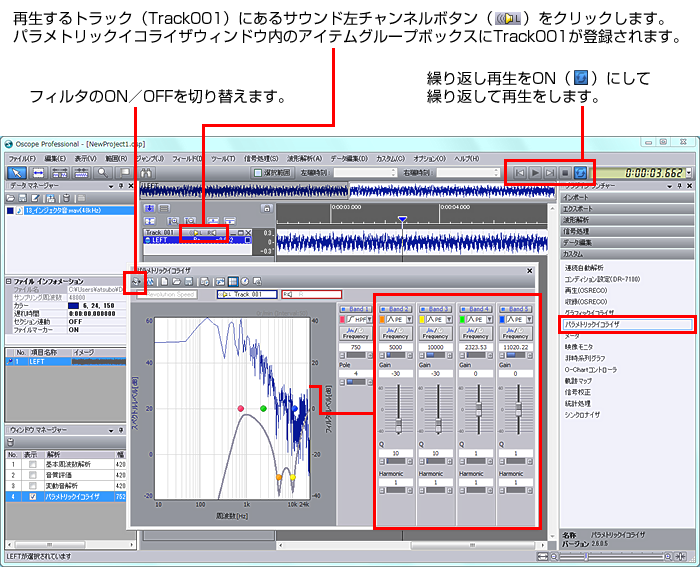700x567 pixels.
Task: Open the ファイル(F) menu
Action: click(x=22, y=158)
